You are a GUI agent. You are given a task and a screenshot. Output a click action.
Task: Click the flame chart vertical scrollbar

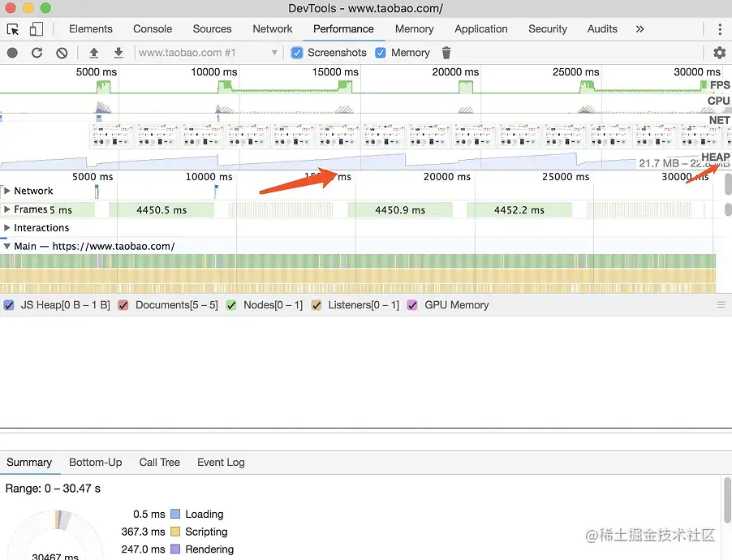point(728,184)
